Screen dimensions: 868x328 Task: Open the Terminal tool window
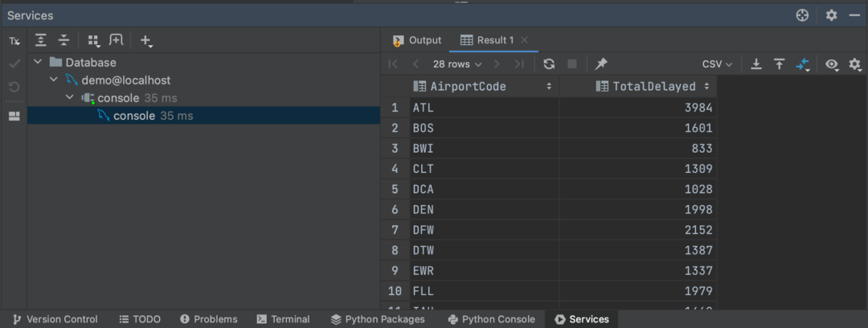click(283, 319)
